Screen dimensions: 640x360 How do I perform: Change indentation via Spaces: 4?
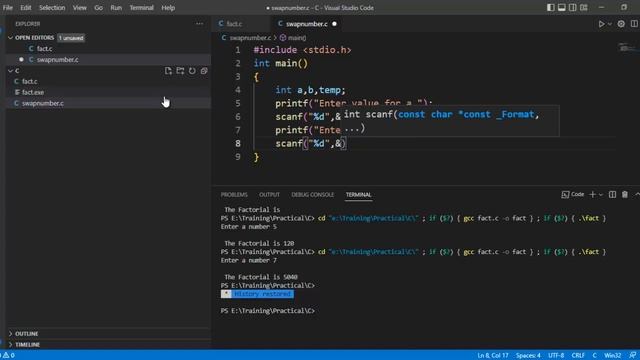pos(528,355)
